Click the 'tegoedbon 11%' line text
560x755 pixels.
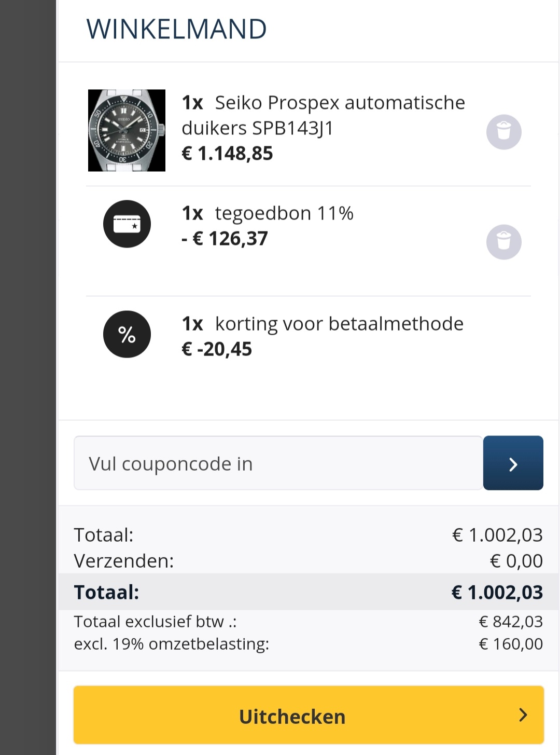click(x=284, y=213)
